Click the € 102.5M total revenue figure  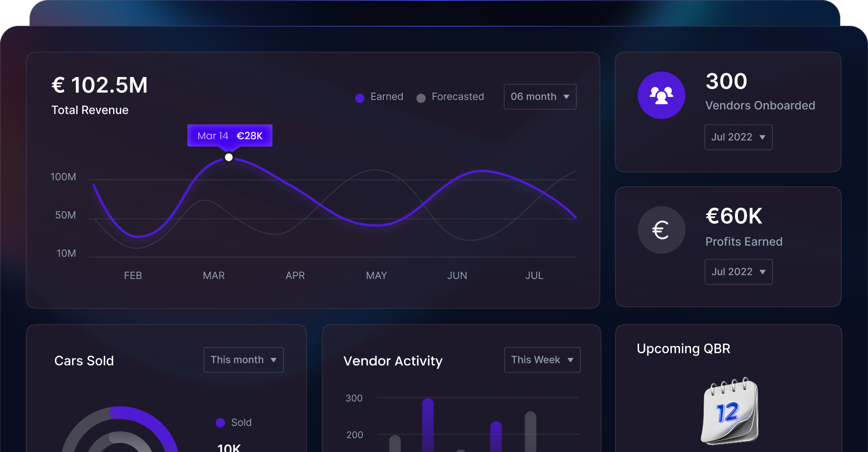[99, 85]
